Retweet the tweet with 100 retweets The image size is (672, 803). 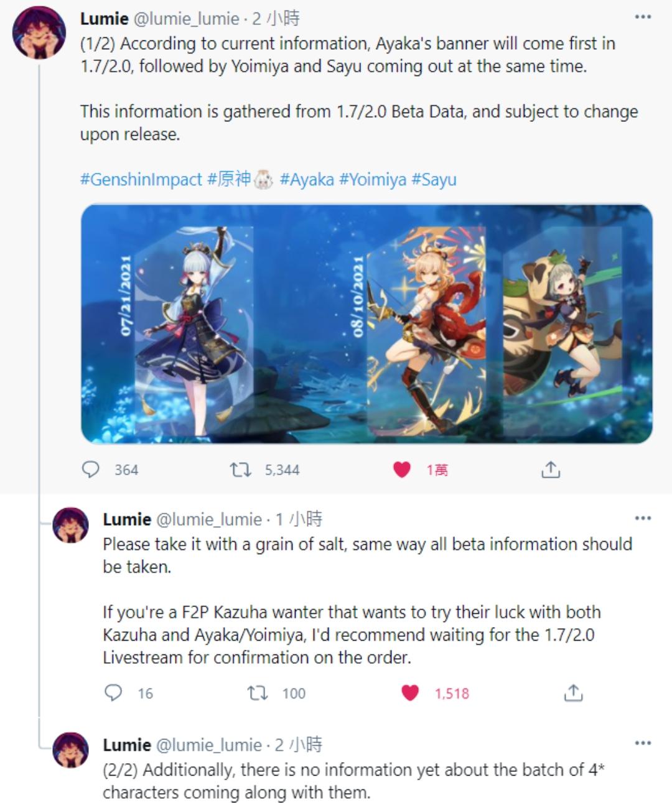click(258, 693)
